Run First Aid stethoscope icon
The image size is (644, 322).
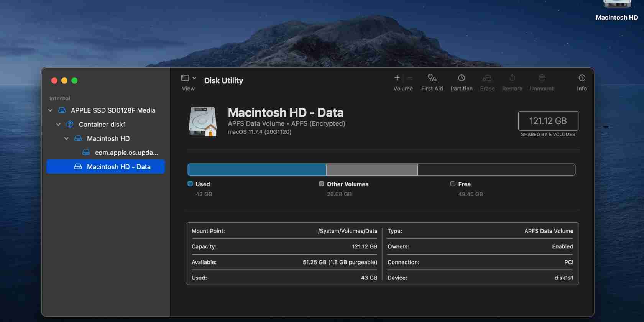pyautogui.click(x=432, y=78)
